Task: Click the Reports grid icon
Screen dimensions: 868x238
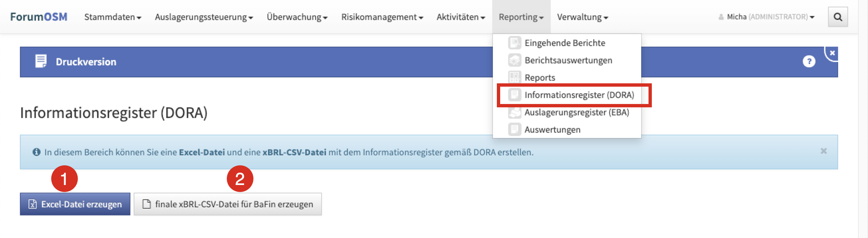Action: [514, 78]
